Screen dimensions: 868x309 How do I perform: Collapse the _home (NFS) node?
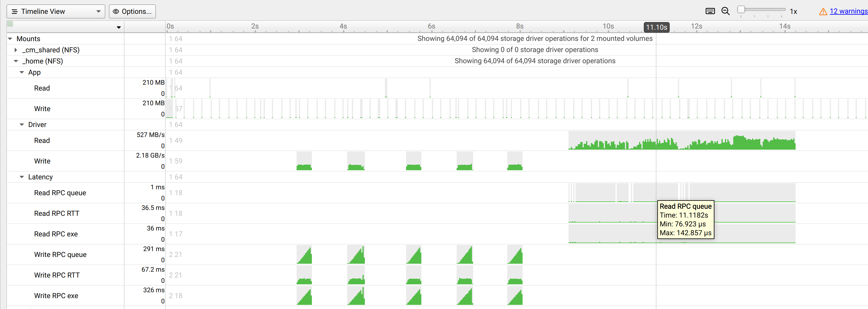16,61
